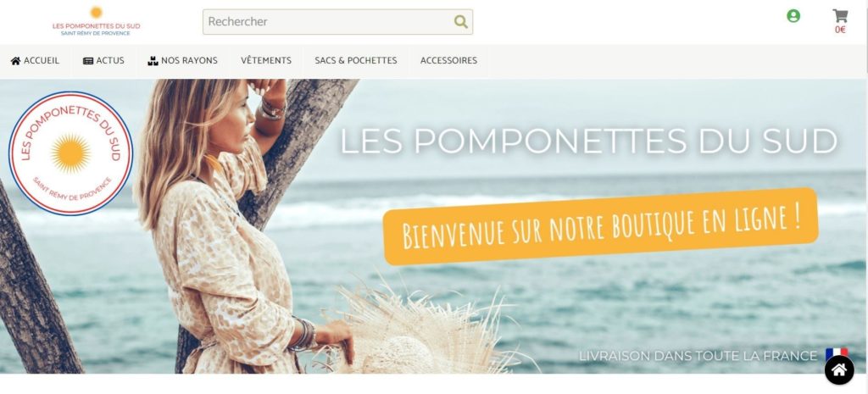The width and height of the screenshot is (868, 394).
Task: Click the cart total 0€ label
Action: [x=840, y=30]
